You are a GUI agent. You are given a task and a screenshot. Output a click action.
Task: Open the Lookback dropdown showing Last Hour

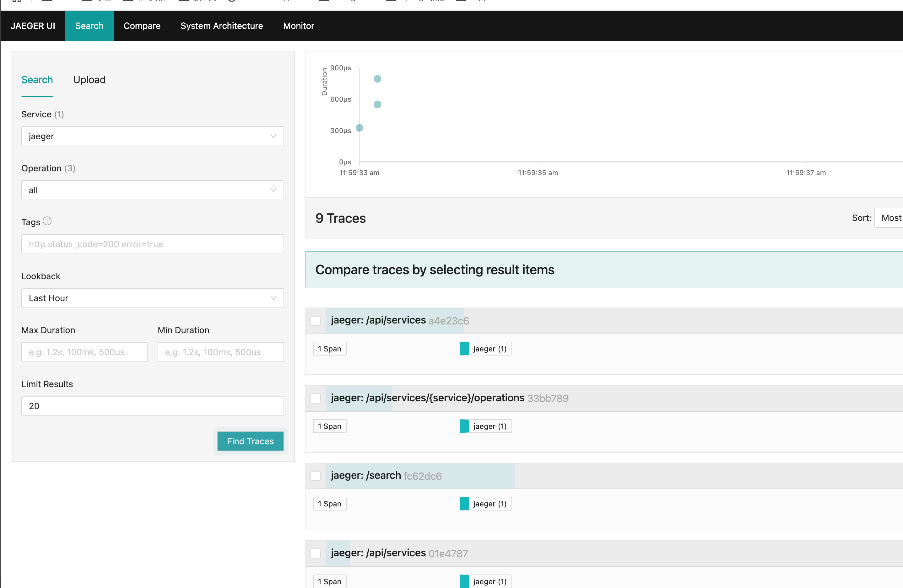pyautogui.click(x=152, y=298)
